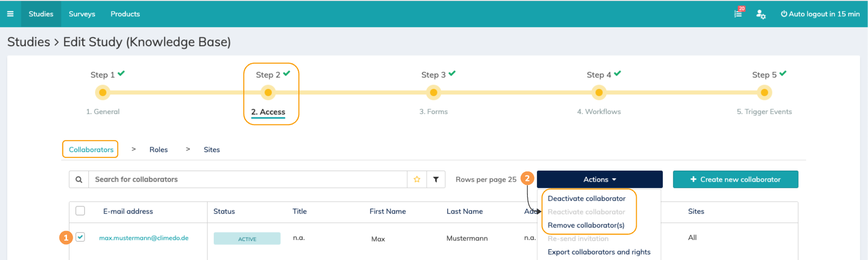Go to 4. Workflows step label
The image size is (868, 260).
(x=599, y=112)
